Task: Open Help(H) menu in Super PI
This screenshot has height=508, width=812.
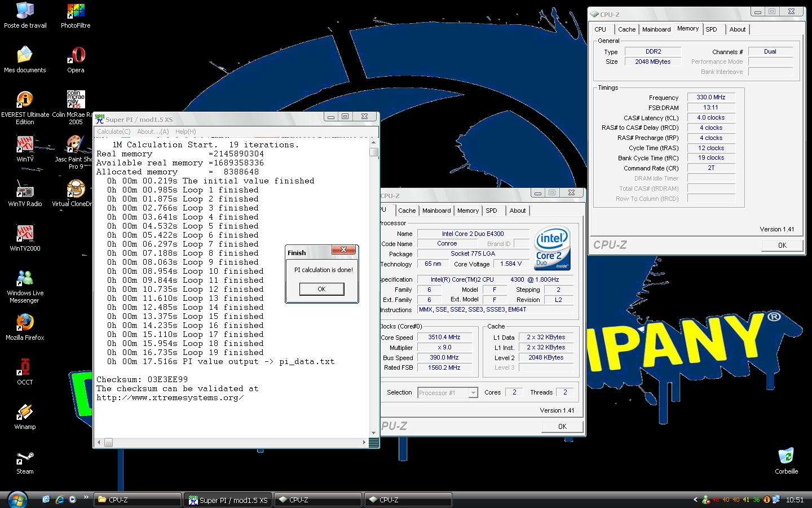Action: click(186, 132)
